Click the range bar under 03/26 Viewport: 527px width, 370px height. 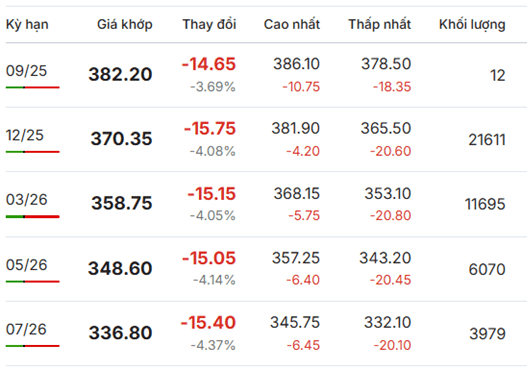33,217
